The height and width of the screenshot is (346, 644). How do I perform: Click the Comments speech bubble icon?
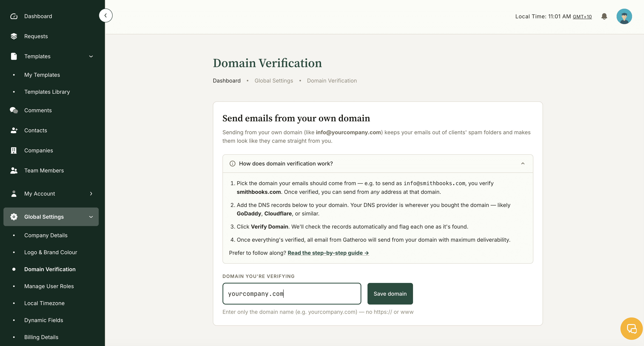14,110
